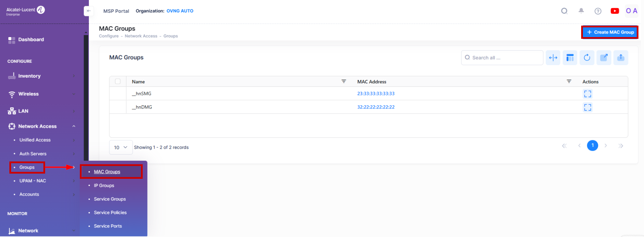The height and width of the screenshot is (237, 644).
Task: Click the YouTube icon in the header
Action: 614,11
